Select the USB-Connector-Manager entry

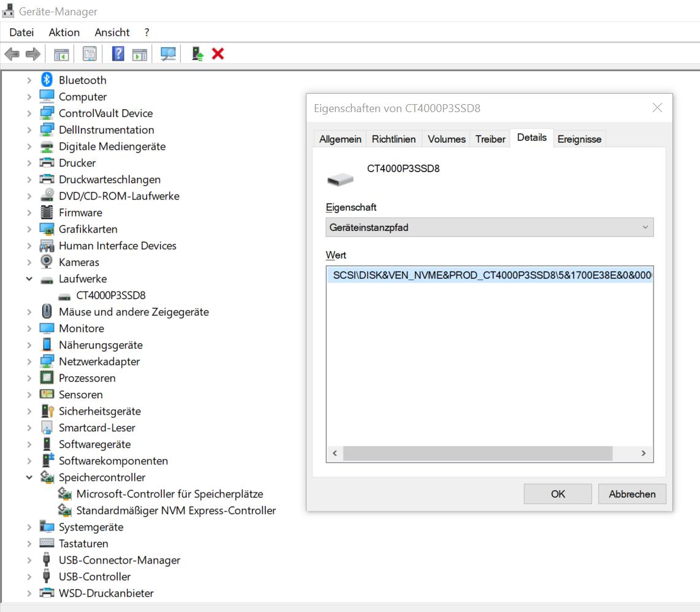(x=119, y=560)
